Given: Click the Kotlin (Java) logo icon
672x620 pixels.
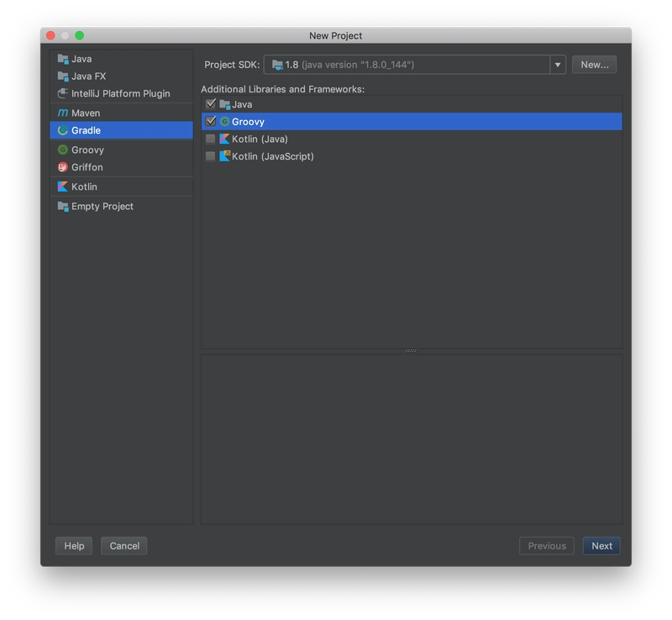Looking at the screenshot, I should click(x=224, y=139).
